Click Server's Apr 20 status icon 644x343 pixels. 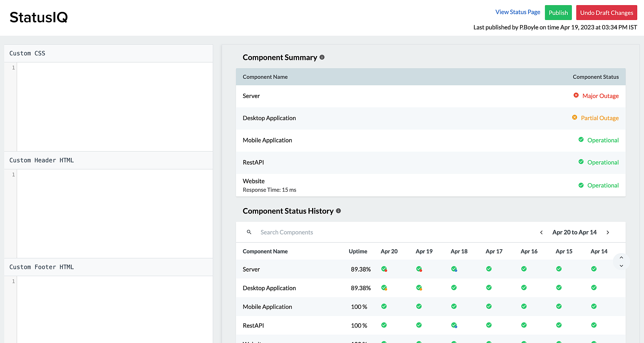384,269
